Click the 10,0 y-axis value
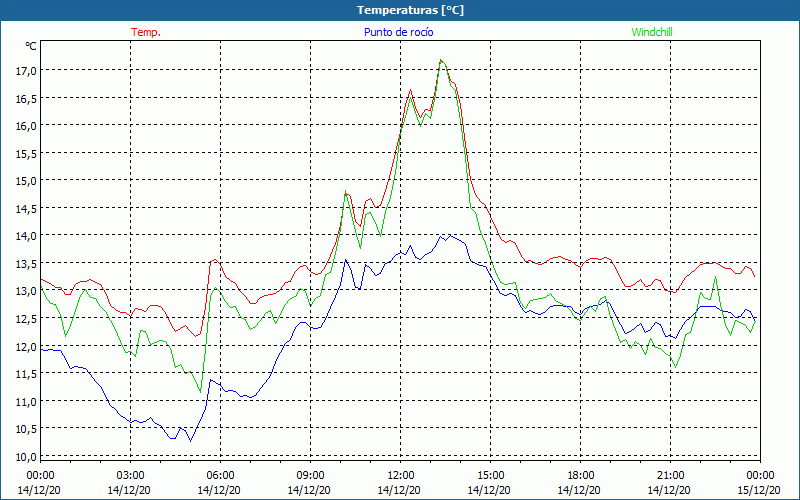The image size is (800, 500). (26, 457)
